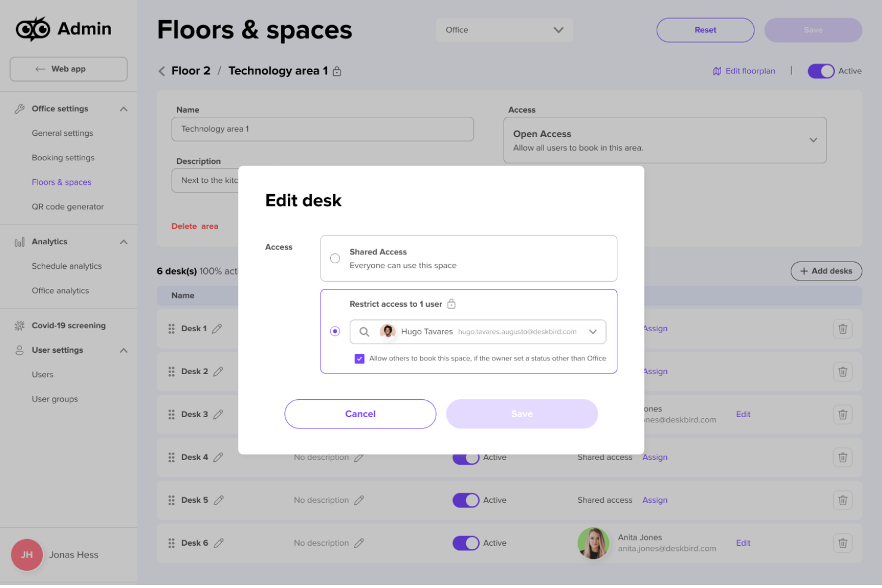Toggle Desk 5 to inactive
Screen dimensions: 882x588
tap(465, 500)
